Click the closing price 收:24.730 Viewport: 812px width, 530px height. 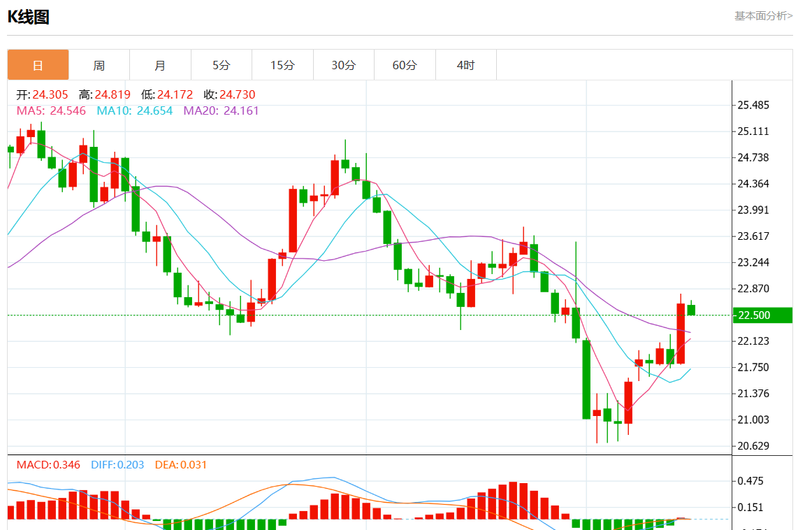point(229,95)
